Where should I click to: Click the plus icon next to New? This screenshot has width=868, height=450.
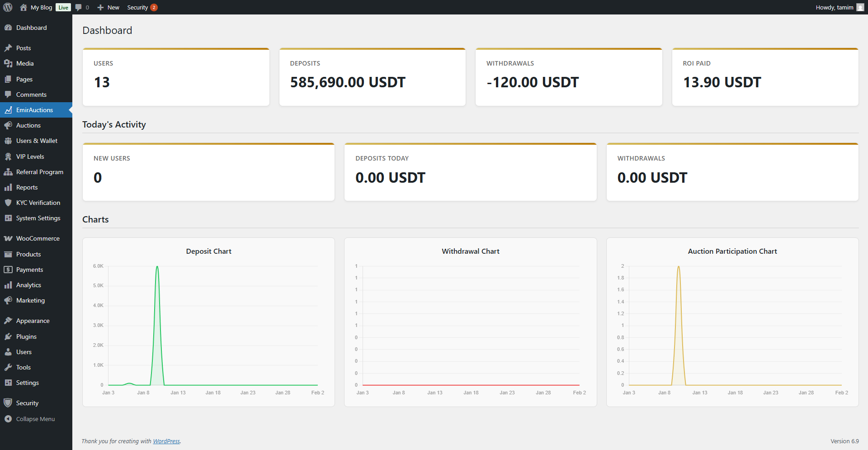coord(100,7)
